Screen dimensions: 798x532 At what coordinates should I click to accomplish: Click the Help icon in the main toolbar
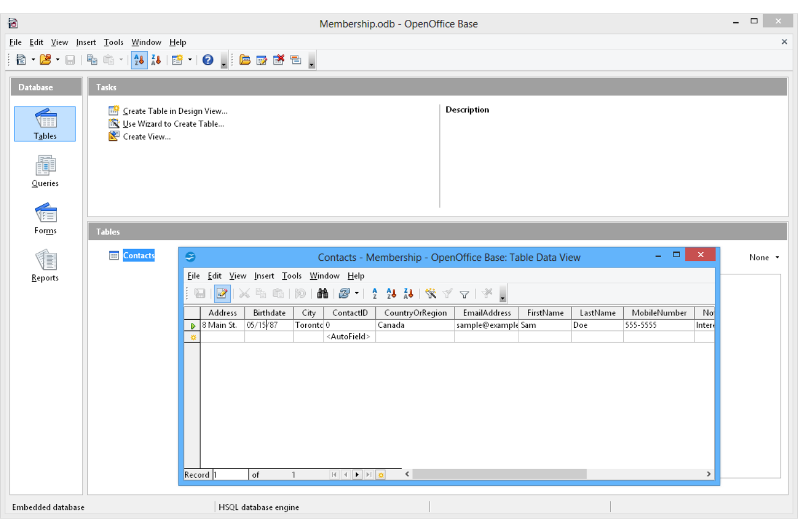tap(208, 59)
